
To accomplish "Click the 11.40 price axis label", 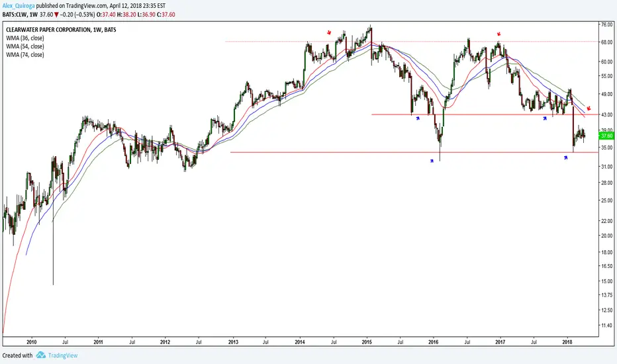I will (607, 326).
